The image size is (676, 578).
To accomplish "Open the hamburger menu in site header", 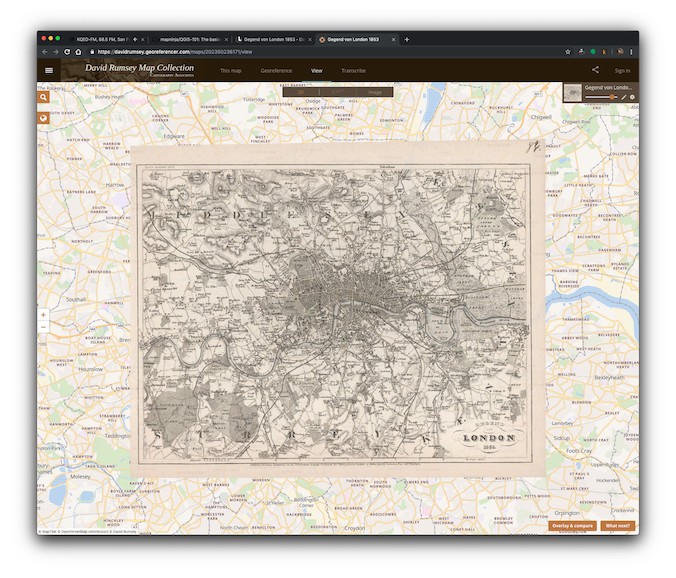I will pos(49,70).
